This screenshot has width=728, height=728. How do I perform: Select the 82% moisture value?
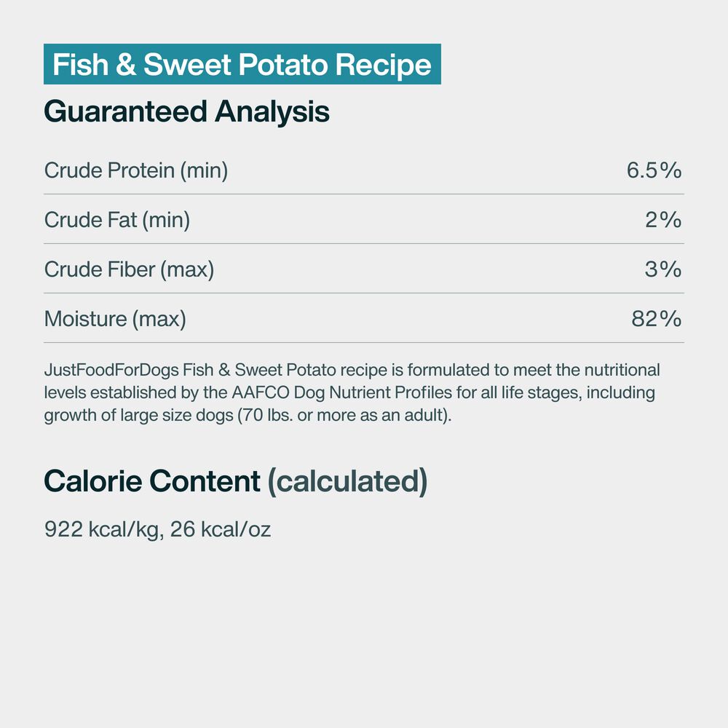657,319
